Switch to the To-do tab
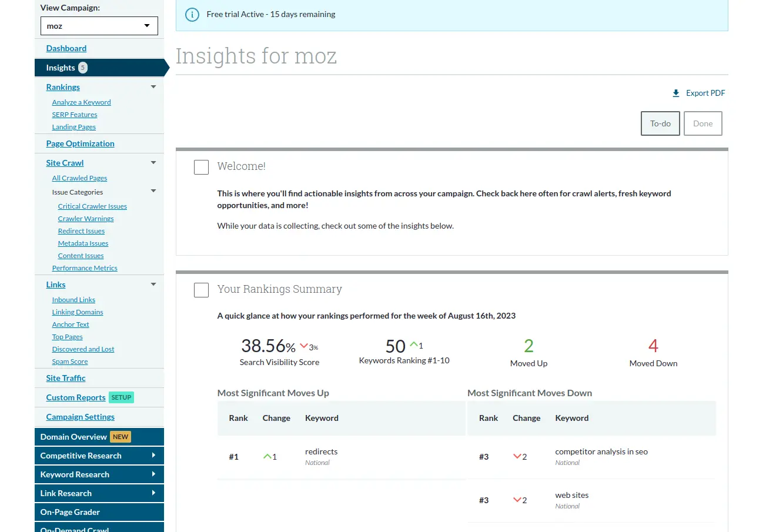776x532 pixels. pos(660,123)
